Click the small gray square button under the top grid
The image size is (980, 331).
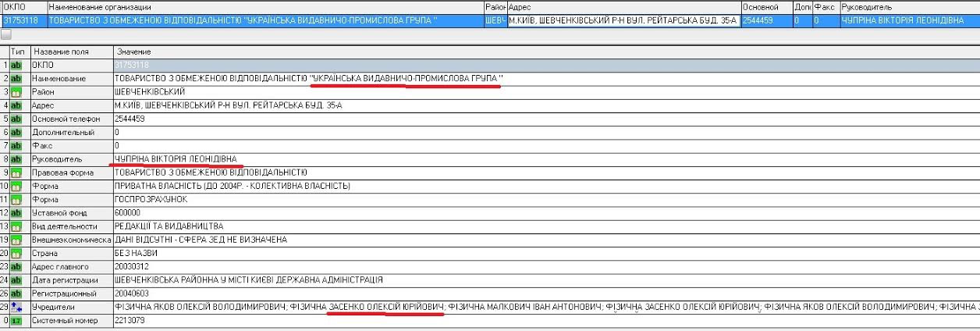5,34
